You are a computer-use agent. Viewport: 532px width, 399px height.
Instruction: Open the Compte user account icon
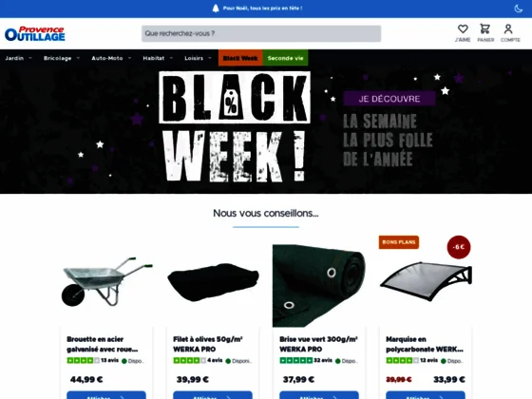pos(510,33)
